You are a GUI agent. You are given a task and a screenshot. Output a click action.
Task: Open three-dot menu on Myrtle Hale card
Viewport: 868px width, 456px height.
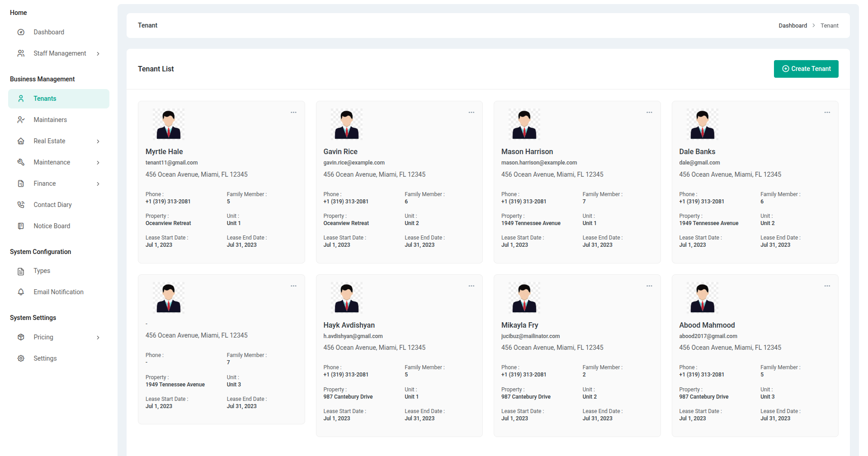[293, 113]
